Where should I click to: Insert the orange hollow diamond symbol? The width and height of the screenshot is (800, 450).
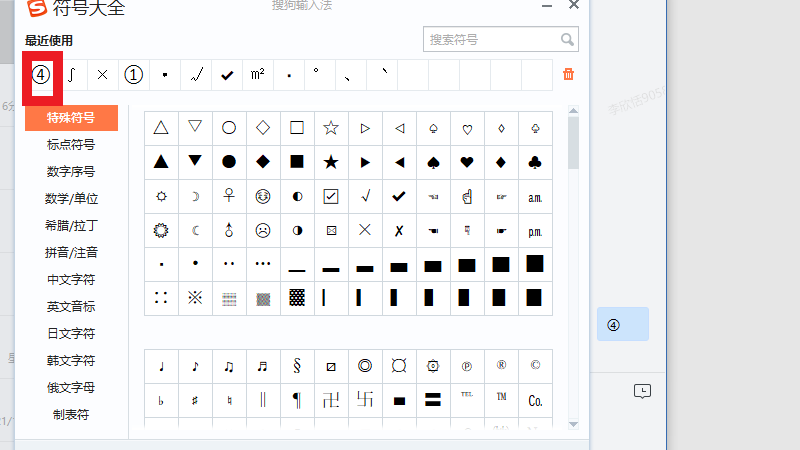point(263,127)
